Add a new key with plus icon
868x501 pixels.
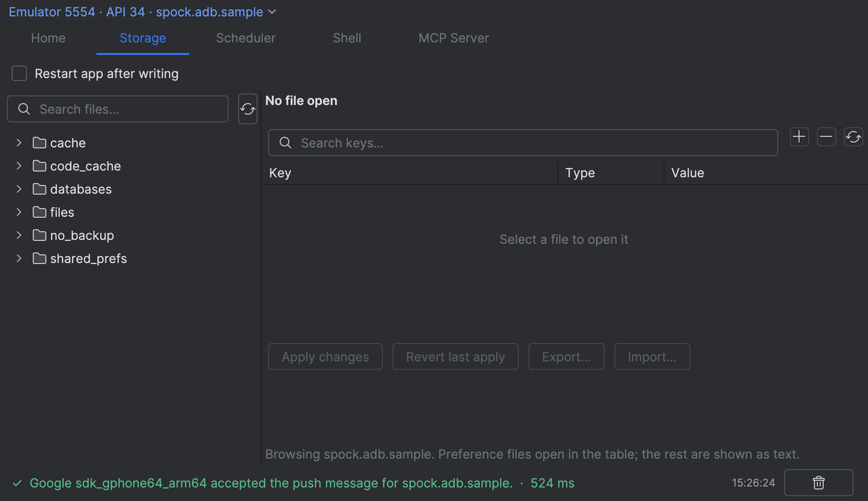(x=799, y=137)
